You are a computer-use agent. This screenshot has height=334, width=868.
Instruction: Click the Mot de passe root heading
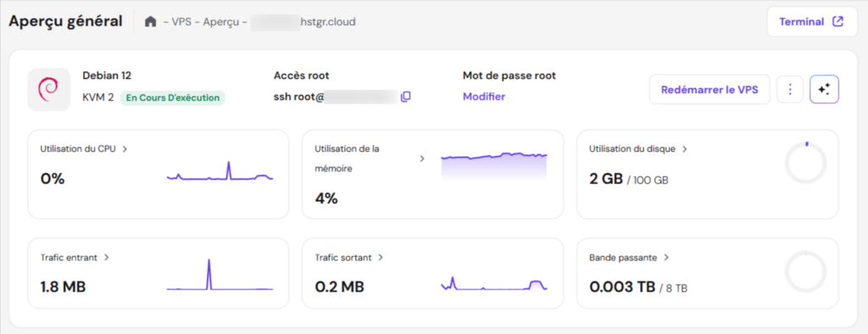[509, 75]
